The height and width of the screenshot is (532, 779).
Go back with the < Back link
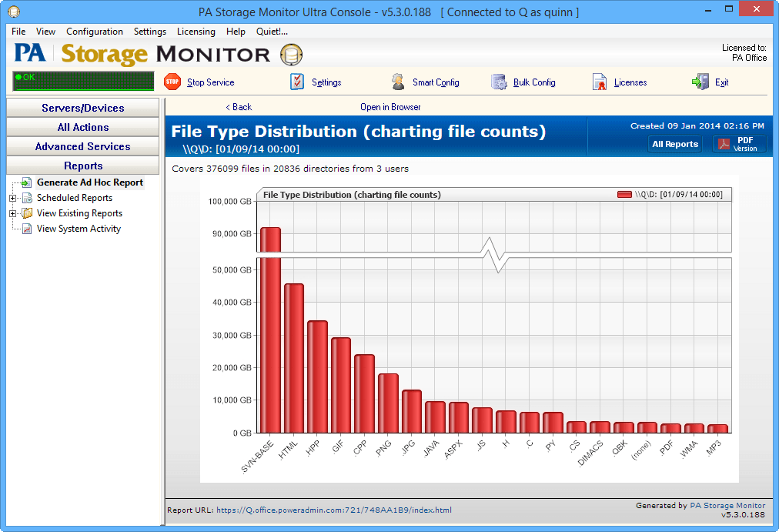239,107
